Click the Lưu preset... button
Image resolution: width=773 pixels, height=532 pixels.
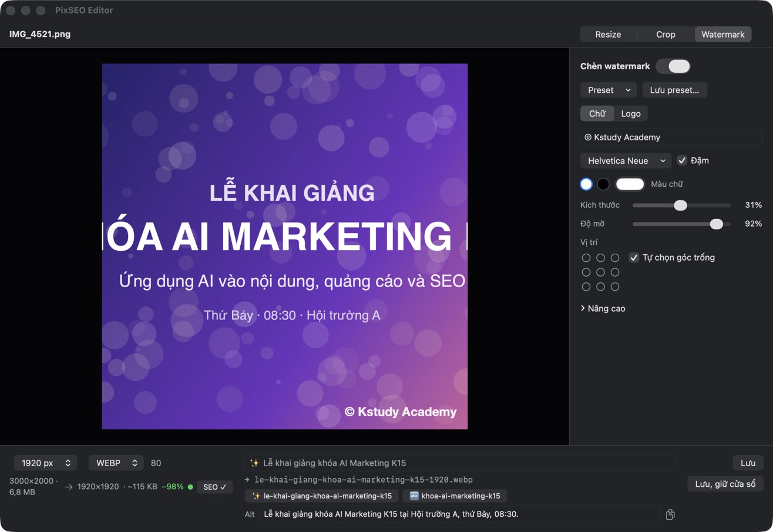coord(674,90)
